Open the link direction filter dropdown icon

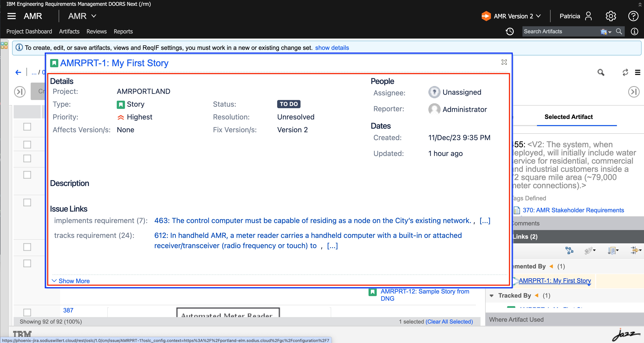[636, 251]
